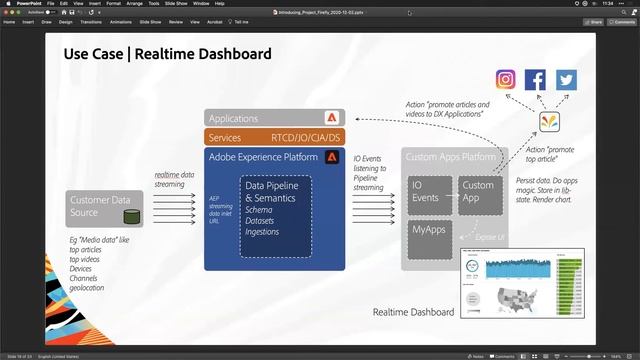Click the Adobe logo in Experience Platform box

(331, 157)
